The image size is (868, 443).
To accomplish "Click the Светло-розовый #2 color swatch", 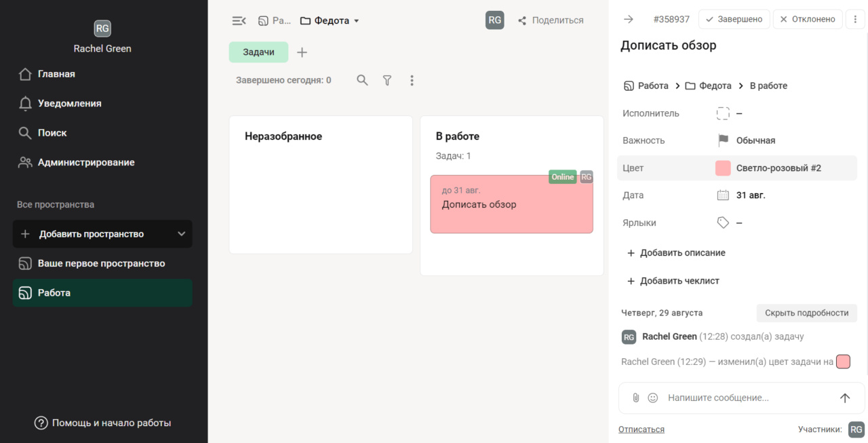I will pyautogui.click(x=723, y=168).
